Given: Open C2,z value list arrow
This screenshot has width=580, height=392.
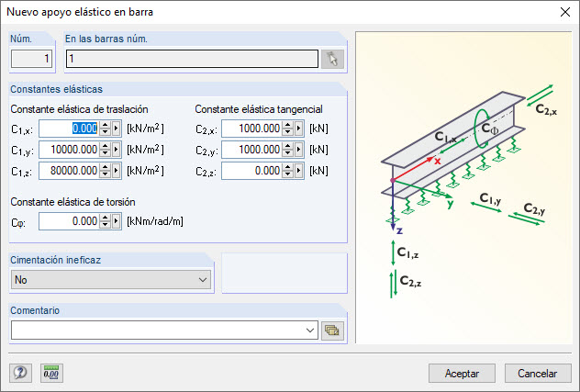Looking at the screenshot, I should (x=299, y=171).
